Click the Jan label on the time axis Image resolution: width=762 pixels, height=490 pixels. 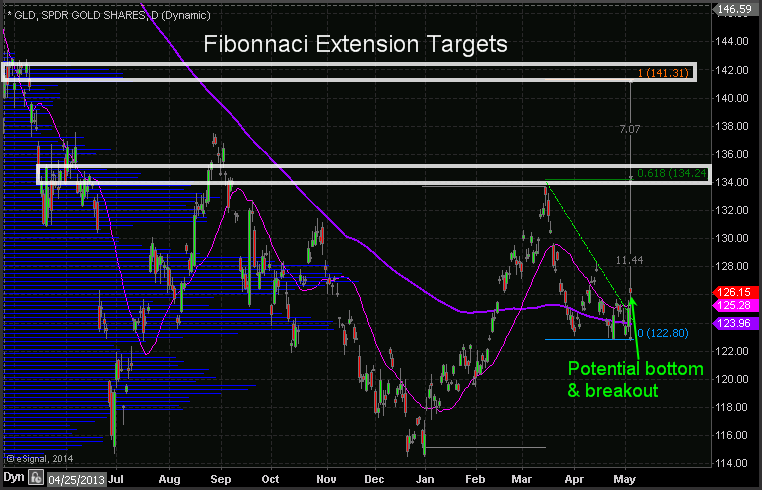tap(425, 479)
